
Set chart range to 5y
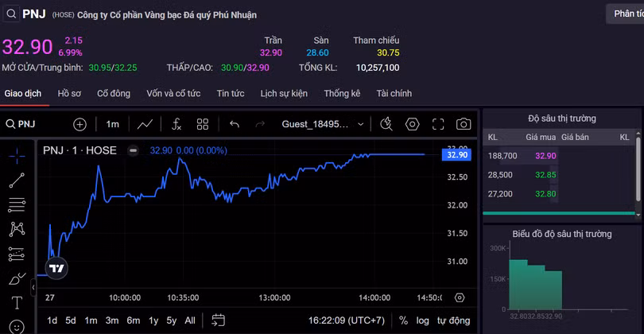(x=171, y=320)
